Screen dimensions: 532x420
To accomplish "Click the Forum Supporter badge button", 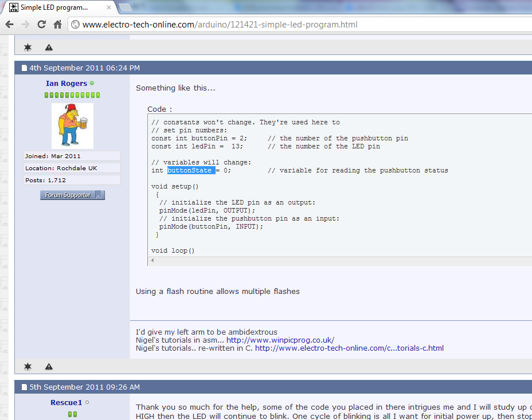I will (72, 195).
